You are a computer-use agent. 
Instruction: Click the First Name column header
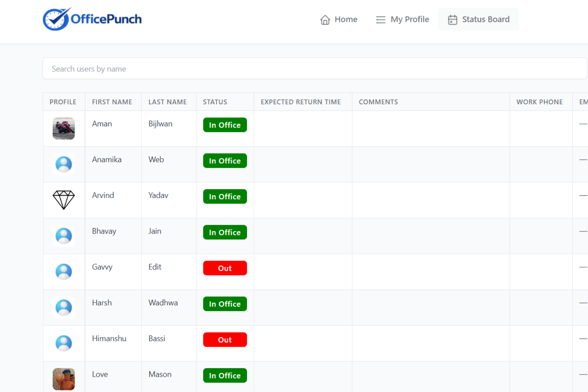pyautogui.click(x=112, y=102)
